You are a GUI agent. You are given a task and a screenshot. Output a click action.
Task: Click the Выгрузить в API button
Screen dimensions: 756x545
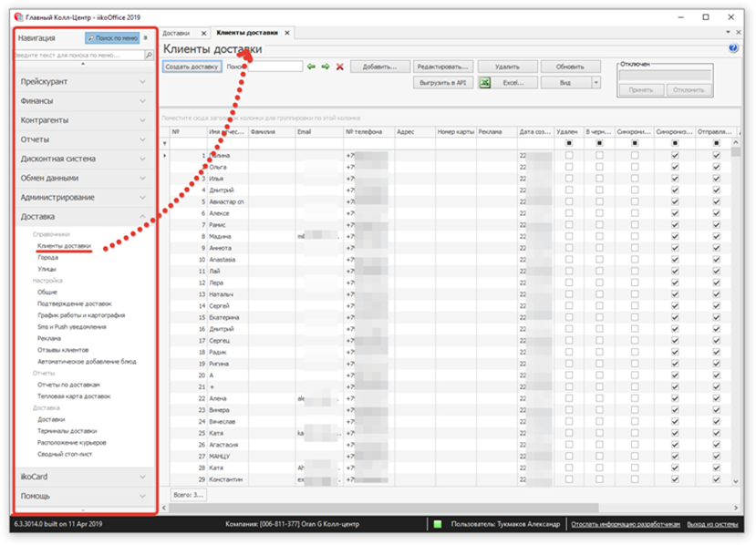tap(442, 83)
